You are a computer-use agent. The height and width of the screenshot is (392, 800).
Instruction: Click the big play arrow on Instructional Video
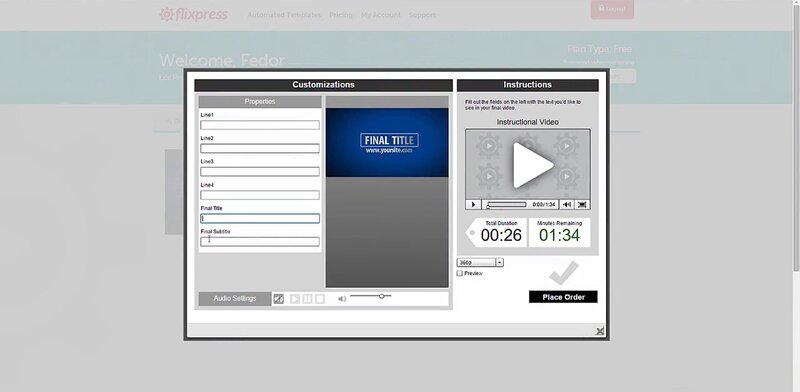coord(532,165)
